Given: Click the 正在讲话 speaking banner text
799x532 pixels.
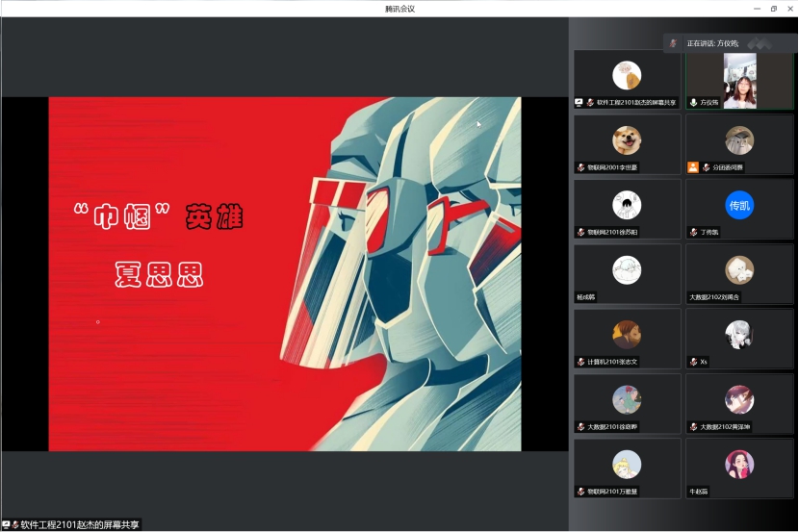Looking at the screenshot, I should tap(712, 43).
